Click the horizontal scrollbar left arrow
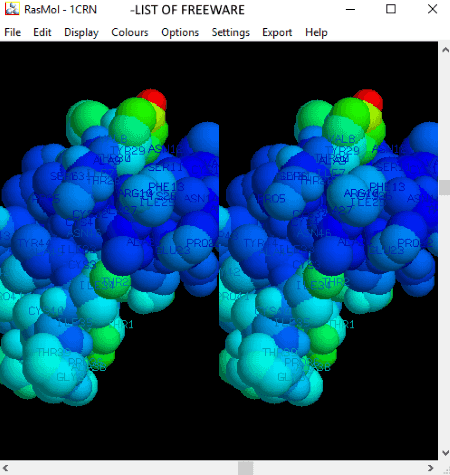Image resolution: width=450 pixels, height=475 pixels. click(5, 468)
